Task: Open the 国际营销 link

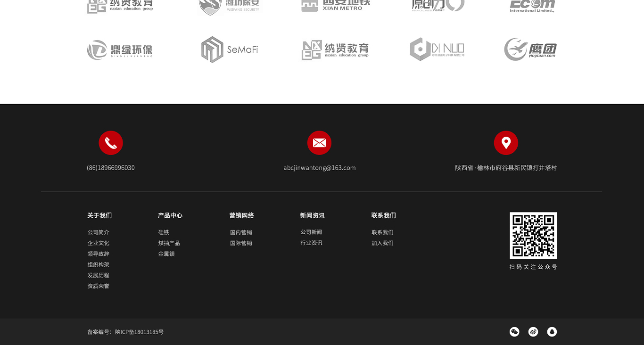Action: [241, 243]
